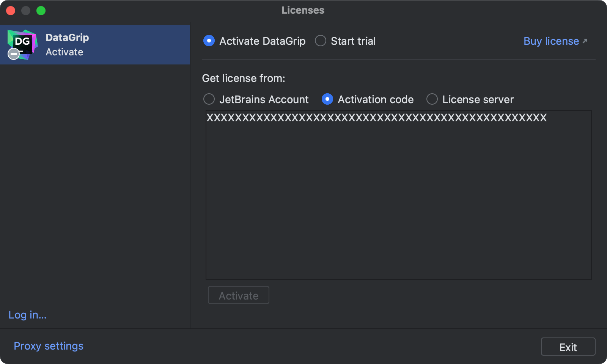Choose the Start trial radio option
The width and height of the screenshot is (607, 364).
[x=321, y=41]
